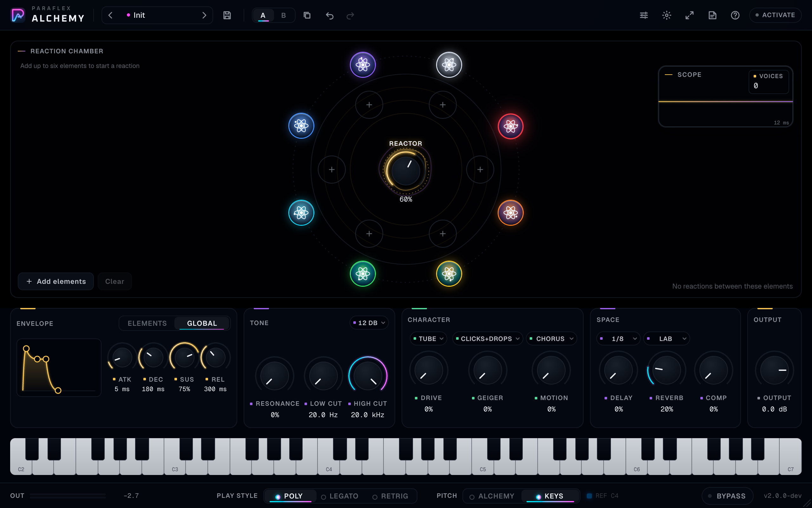Click the copy A to B icon

307,16
